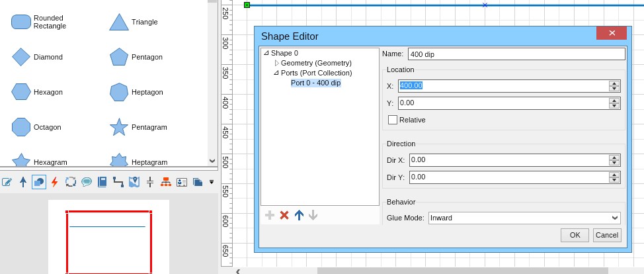Enable the Relative checkbox
644x274 pixels.
point(393,120)
